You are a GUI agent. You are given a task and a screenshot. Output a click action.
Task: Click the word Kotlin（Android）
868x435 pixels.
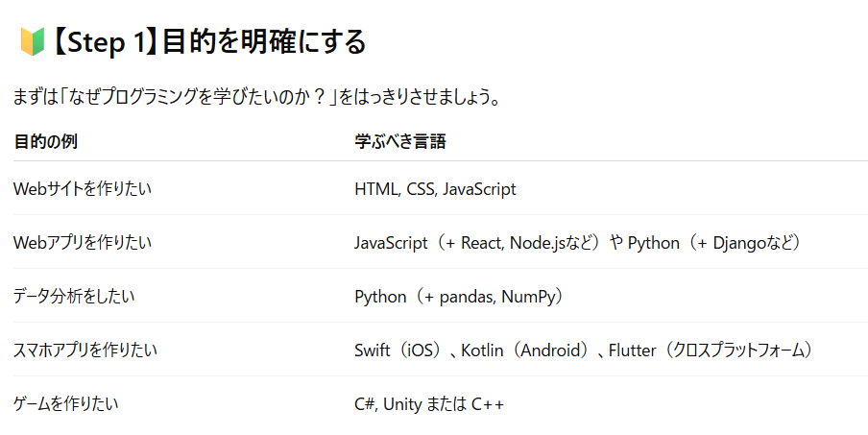coord(524,350)
